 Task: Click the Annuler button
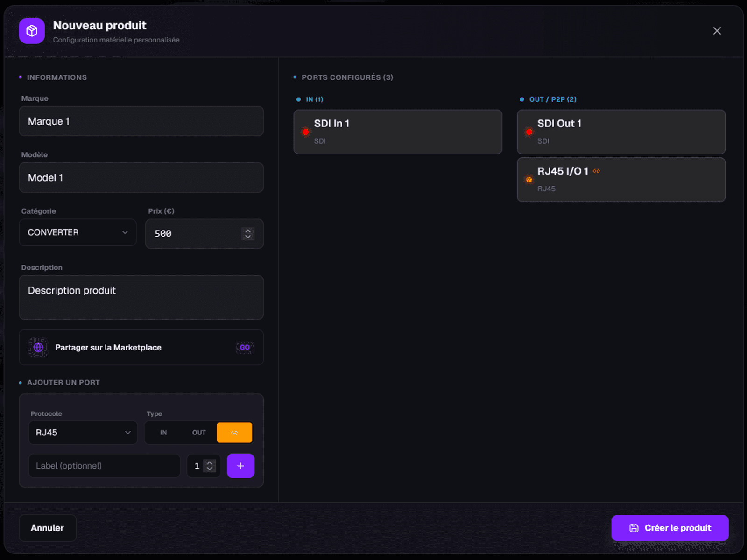point(47,528)
